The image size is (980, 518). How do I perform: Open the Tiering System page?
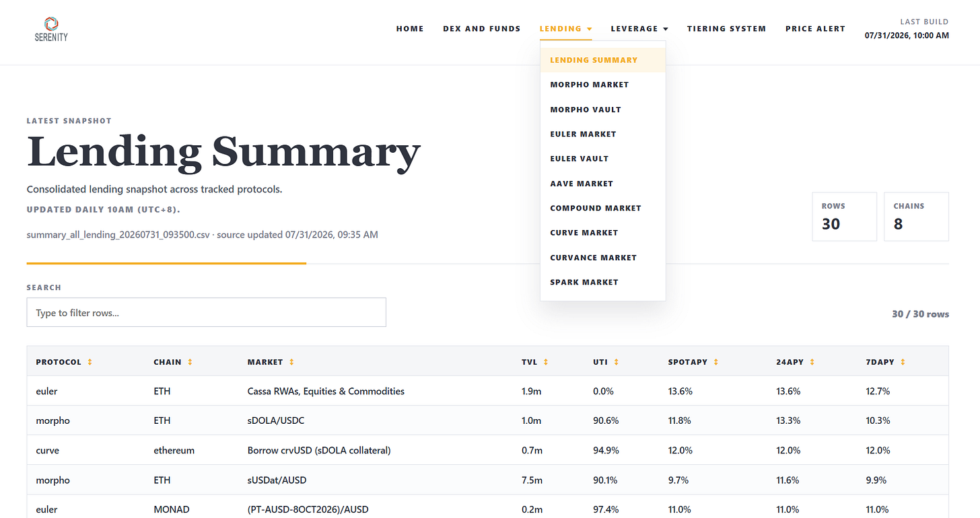726,29
